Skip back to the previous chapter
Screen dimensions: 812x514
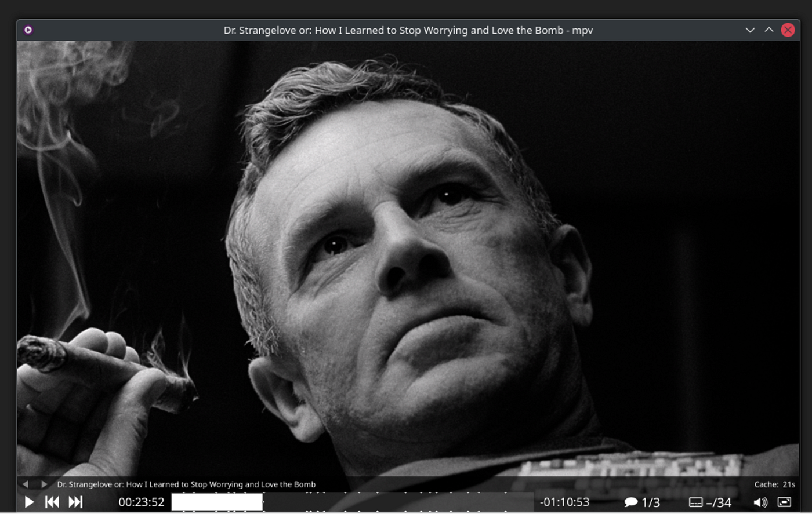pyautogui.click(x=52, y=502)
